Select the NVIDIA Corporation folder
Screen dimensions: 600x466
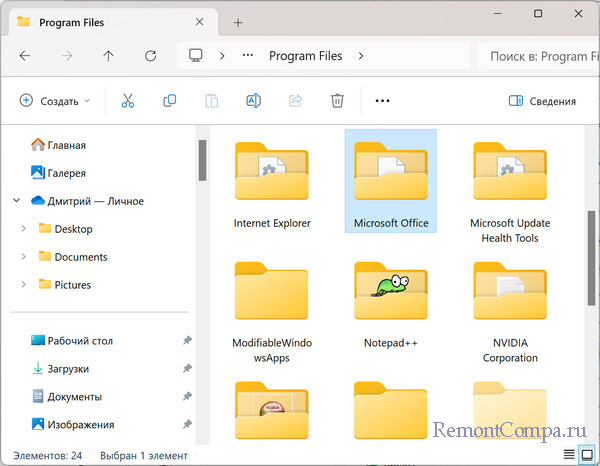point(510,312)
